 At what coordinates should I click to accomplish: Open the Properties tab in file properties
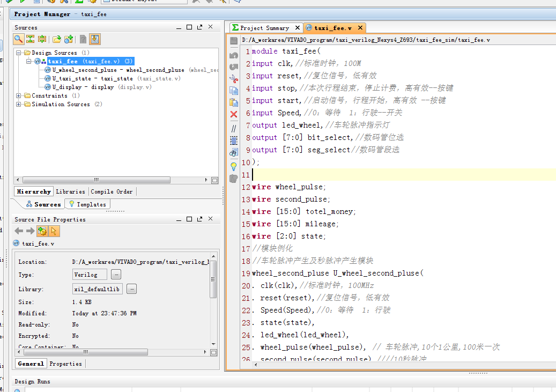point(66,364)
